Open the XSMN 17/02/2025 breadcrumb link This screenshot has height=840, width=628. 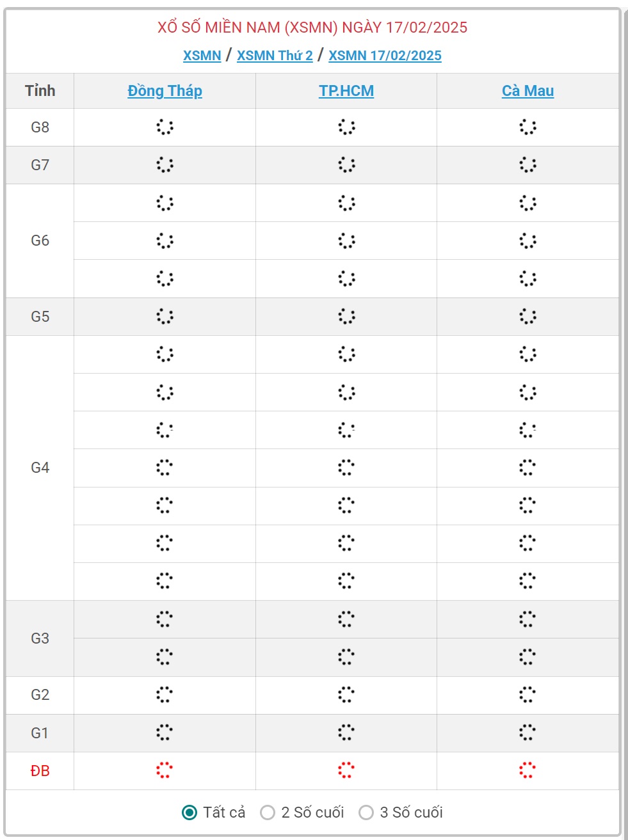pos(385,56)
